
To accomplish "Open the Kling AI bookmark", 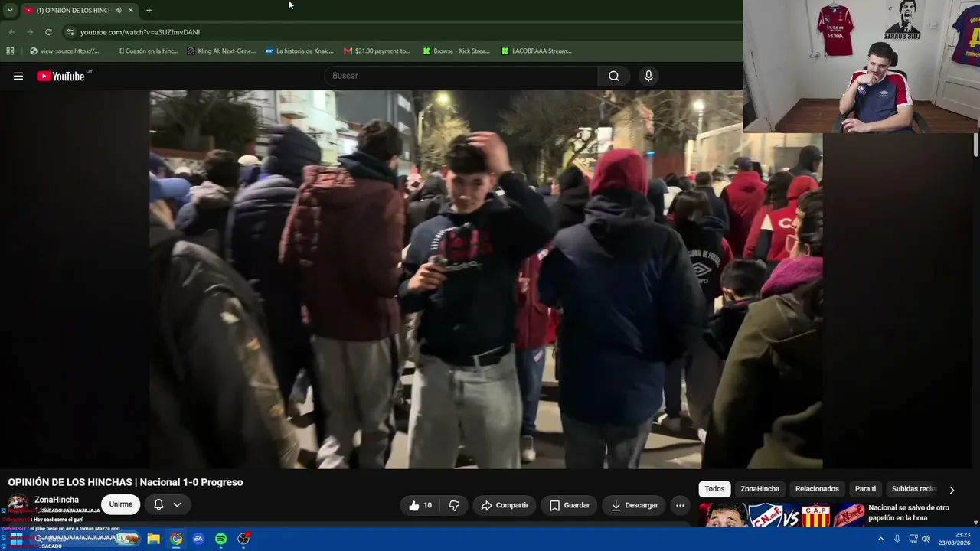I will pyautogui.click(x=222, y=51).
